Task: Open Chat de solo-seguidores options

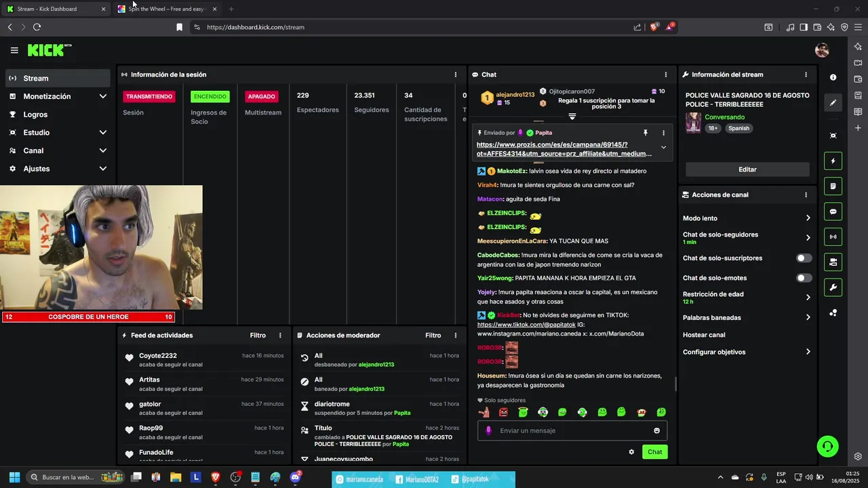Action: [x=747, y=238]
